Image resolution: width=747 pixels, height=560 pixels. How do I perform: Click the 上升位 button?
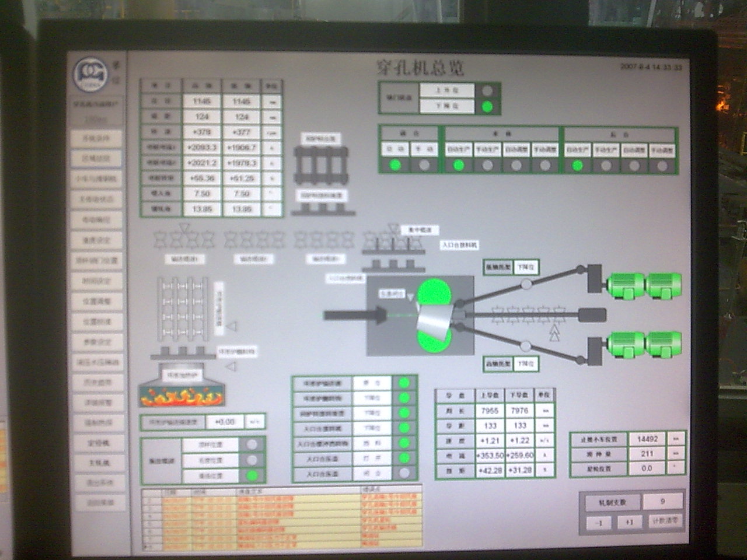[x=448, y=92]
